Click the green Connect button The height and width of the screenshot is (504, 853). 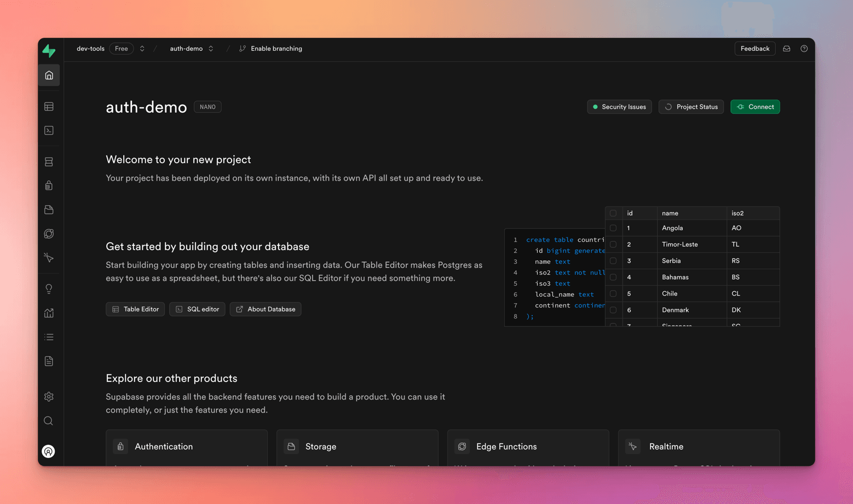755,107
